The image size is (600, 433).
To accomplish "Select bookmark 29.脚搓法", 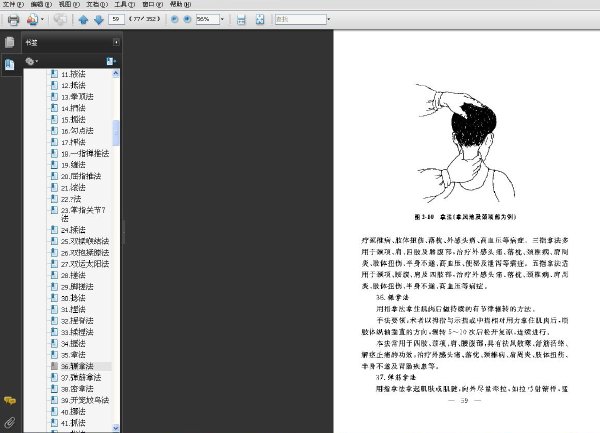I will pos(77,287).
